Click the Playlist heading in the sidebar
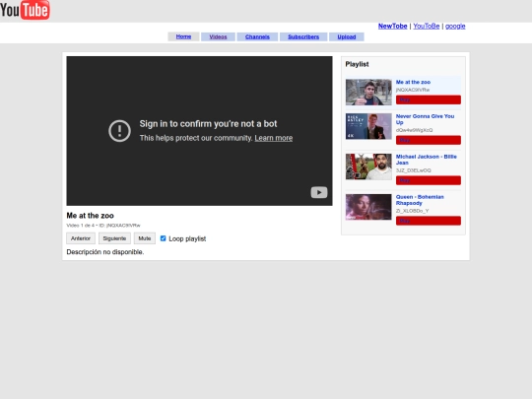 click(357, 64)
